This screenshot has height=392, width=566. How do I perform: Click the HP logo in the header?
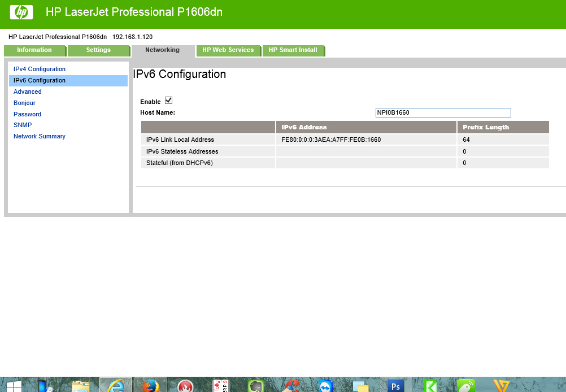[x=21, y=12]
